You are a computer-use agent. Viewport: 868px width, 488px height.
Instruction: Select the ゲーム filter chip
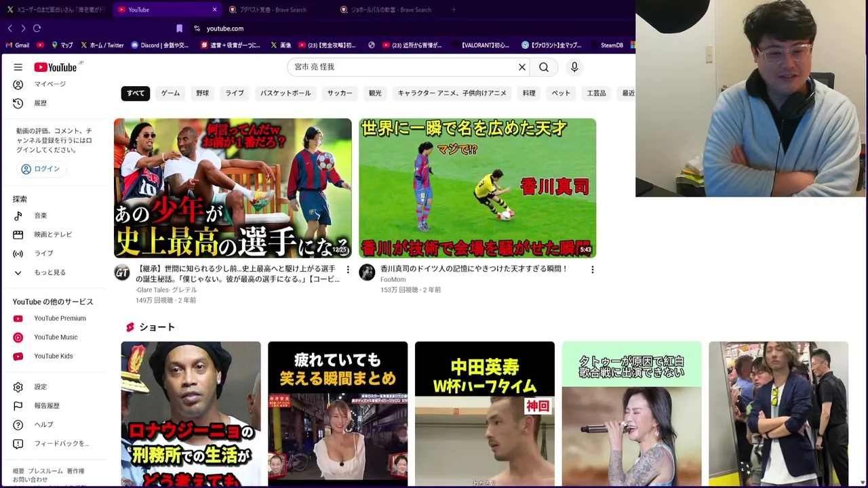click(x=170, y=93)
